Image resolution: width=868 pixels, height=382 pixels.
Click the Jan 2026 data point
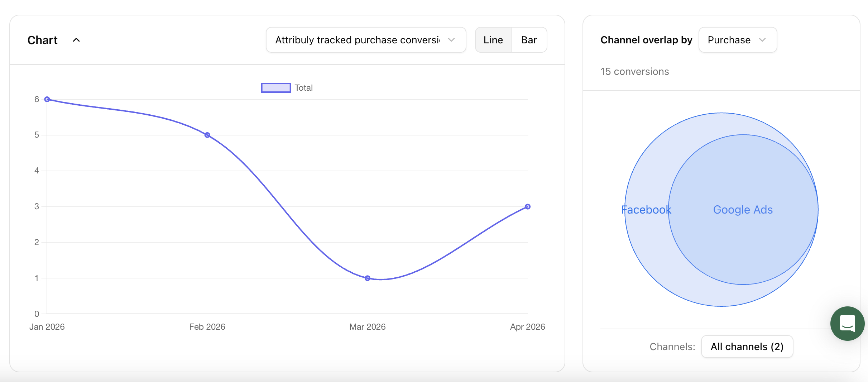(47, 99)
